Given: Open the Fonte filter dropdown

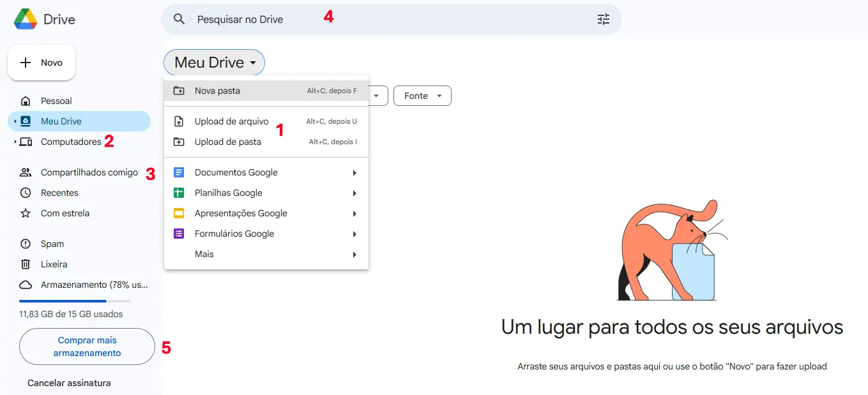Looking at the screenshot, I should click(x=422, y=96).
